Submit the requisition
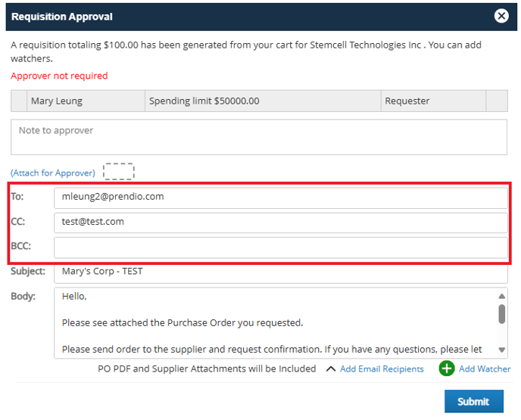 click(x=474, y=401)
